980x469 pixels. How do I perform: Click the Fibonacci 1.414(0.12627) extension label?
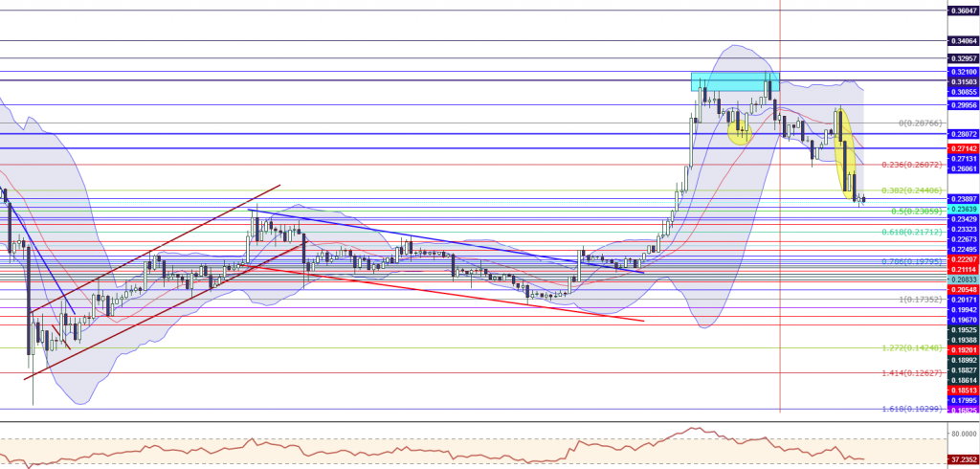911,372
